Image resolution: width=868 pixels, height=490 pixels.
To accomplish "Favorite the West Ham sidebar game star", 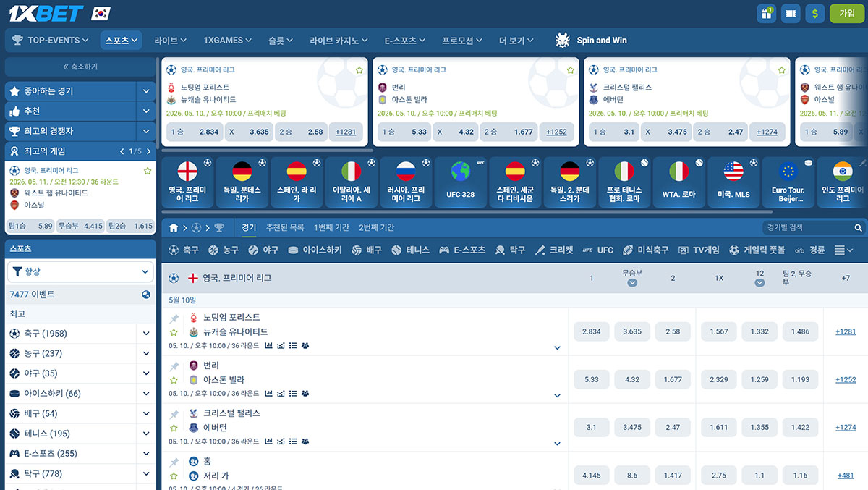I will click(148, 171).
